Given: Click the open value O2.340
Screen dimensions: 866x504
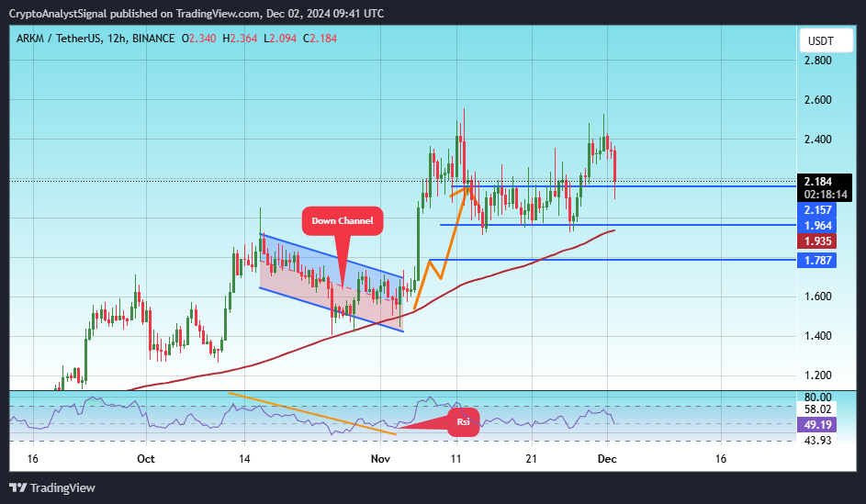Looking at the screenshot, I should click(x=199, y=39).
